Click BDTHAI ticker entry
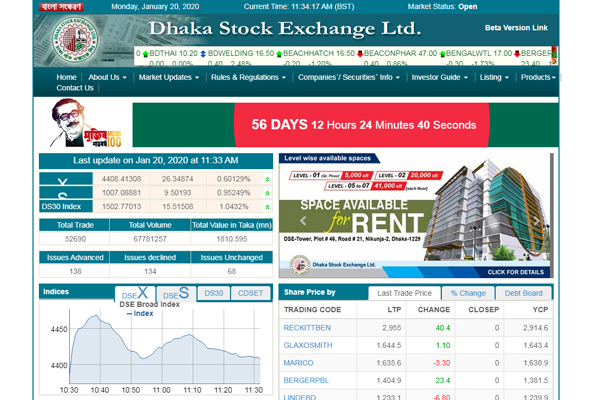 173,53
